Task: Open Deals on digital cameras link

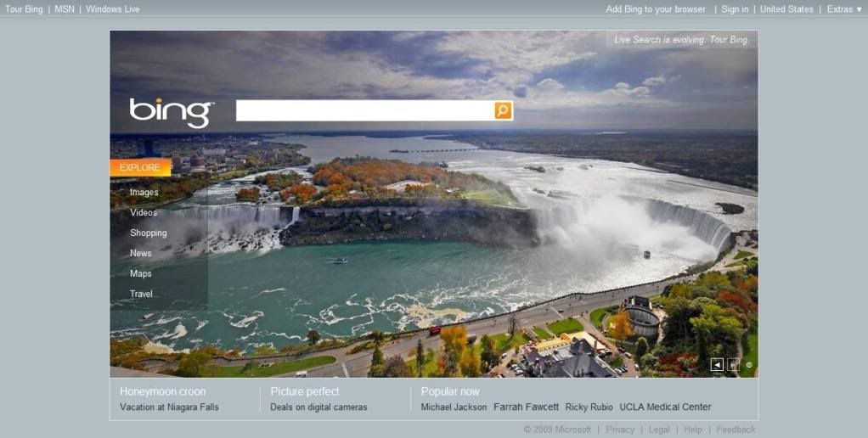Action: coord(318,407)
